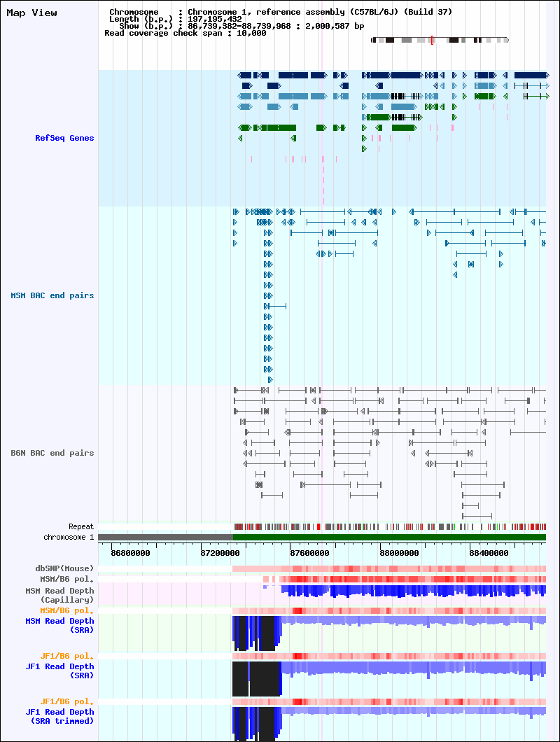Click the chromosome 1 track label
Screen dimensions: 560x742
tap(69, 537)
